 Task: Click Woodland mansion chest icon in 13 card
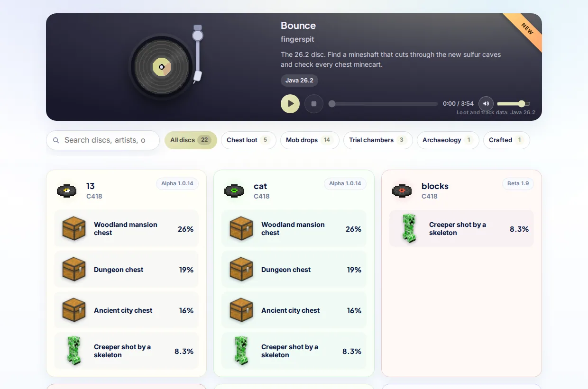(74, 229)
